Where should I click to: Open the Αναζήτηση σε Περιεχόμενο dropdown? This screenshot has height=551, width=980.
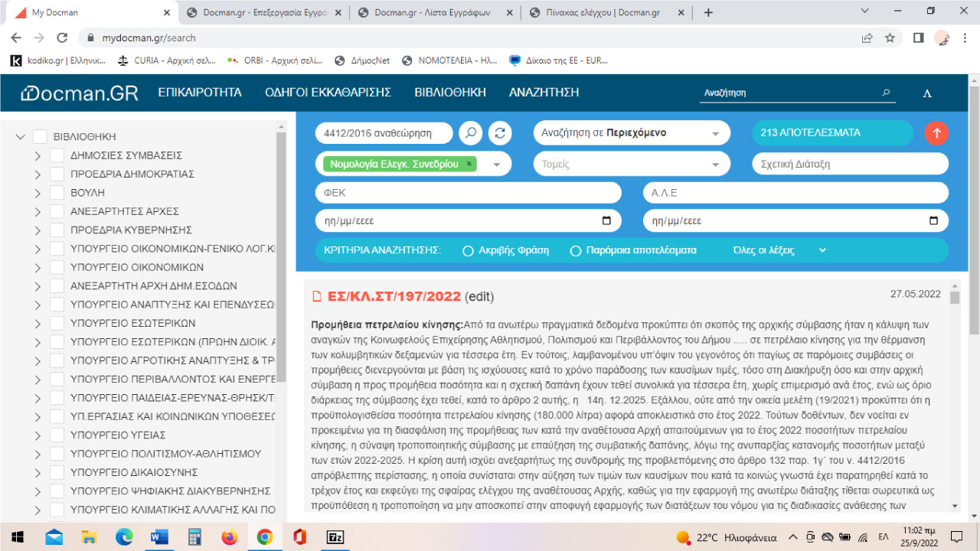point(631,132)
